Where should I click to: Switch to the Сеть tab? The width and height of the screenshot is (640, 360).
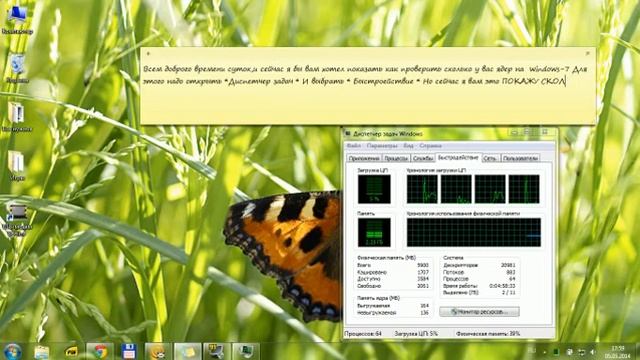490,158
